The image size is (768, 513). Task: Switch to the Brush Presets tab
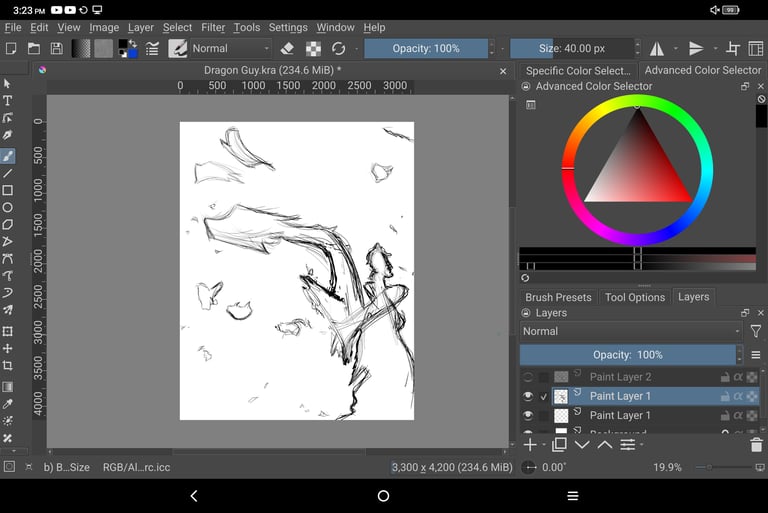click(558, 297)
